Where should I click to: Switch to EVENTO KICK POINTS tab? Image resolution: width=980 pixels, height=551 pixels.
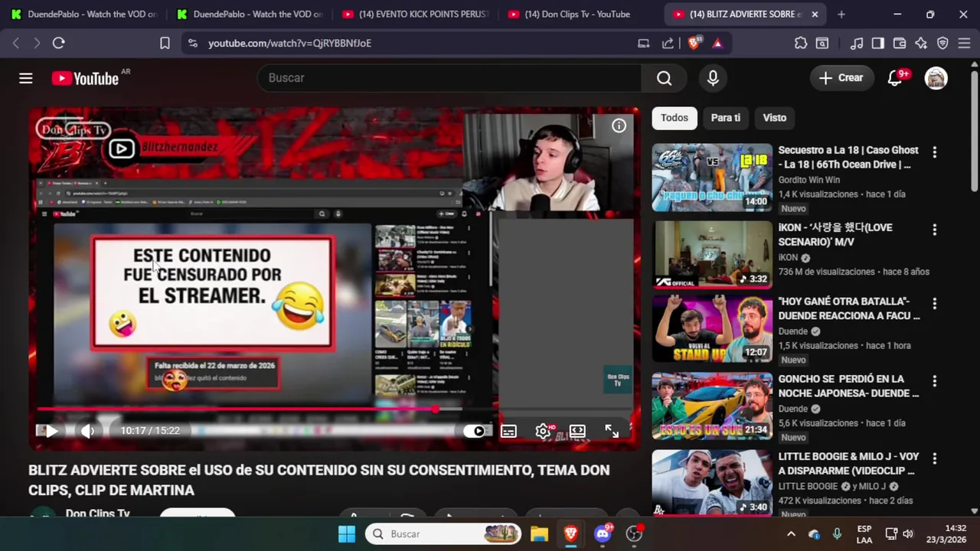coord(415,15)
